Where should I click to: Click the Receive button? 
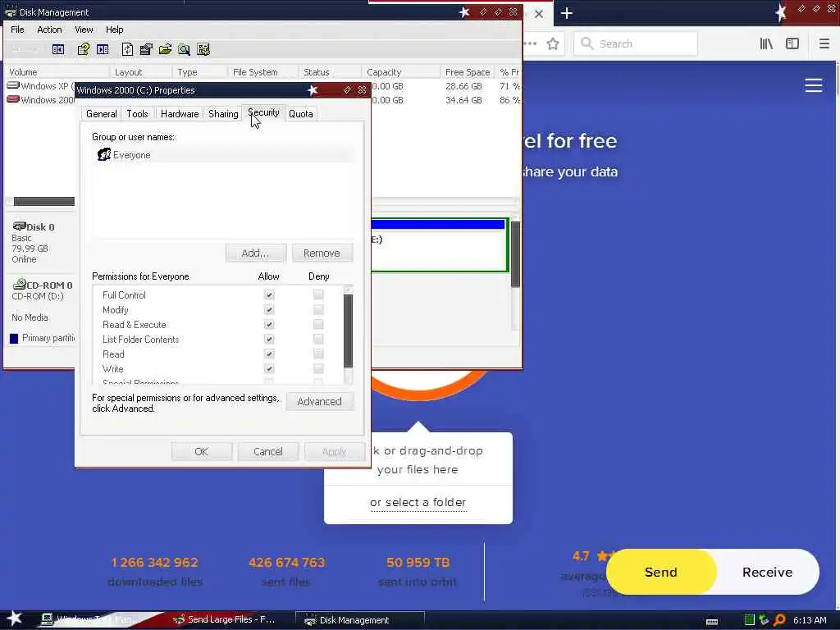point(767,572)
